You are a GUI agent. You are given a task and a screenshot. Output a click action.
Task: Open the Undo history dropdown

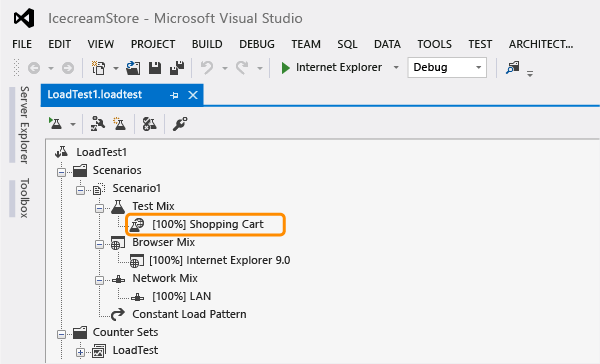(x=225, y=69)
